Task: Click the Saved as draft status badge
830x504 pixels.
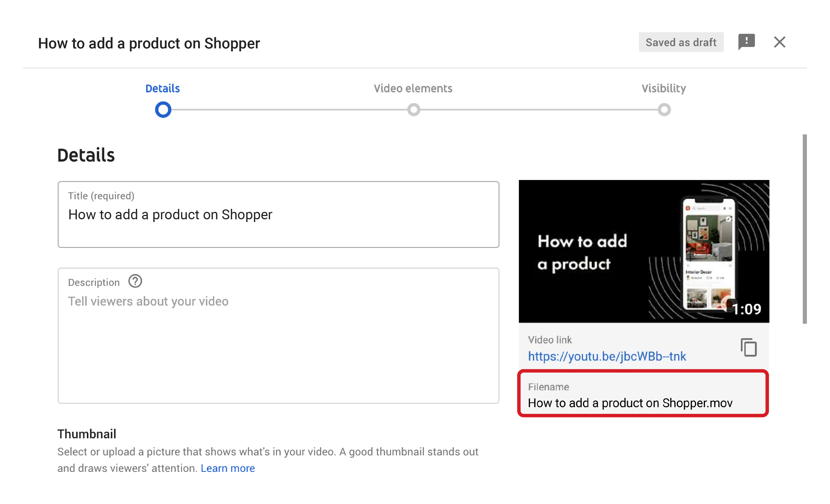Action: (x=681, y=42)
